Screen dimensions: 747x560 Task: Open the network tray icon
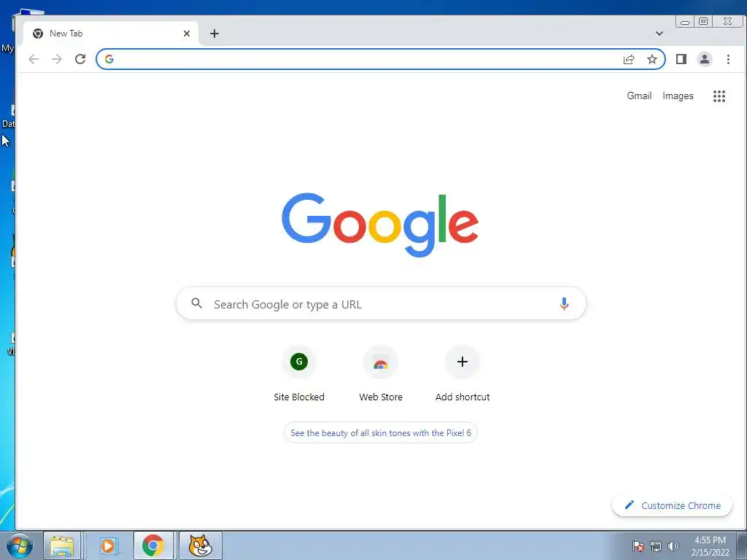point(656,546)
